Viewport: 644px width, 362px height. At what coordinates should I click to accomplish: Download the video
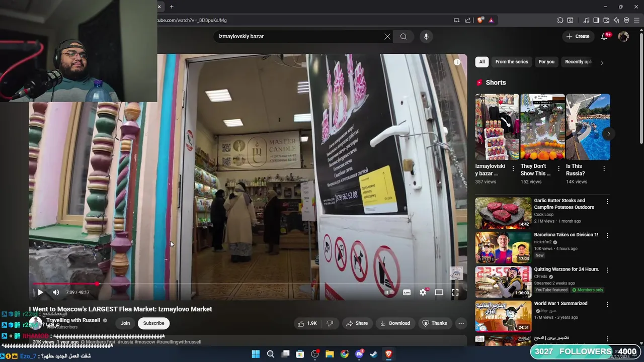point(394,323)
